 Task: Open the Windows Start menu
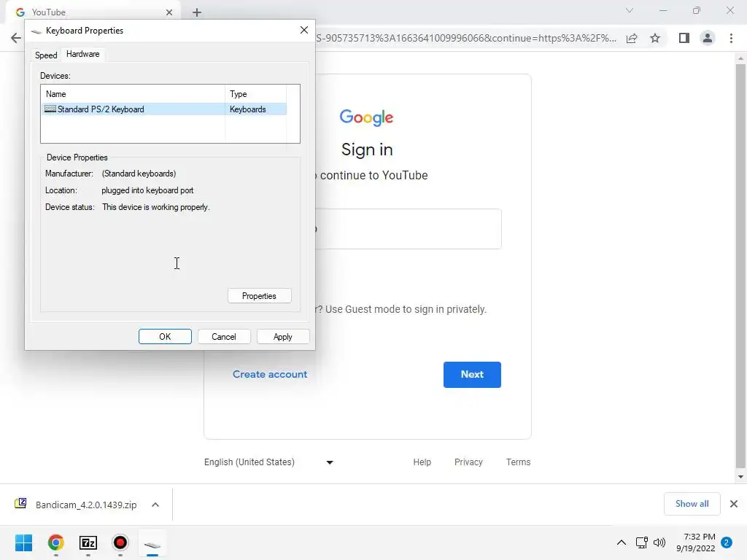pos(24,542)
